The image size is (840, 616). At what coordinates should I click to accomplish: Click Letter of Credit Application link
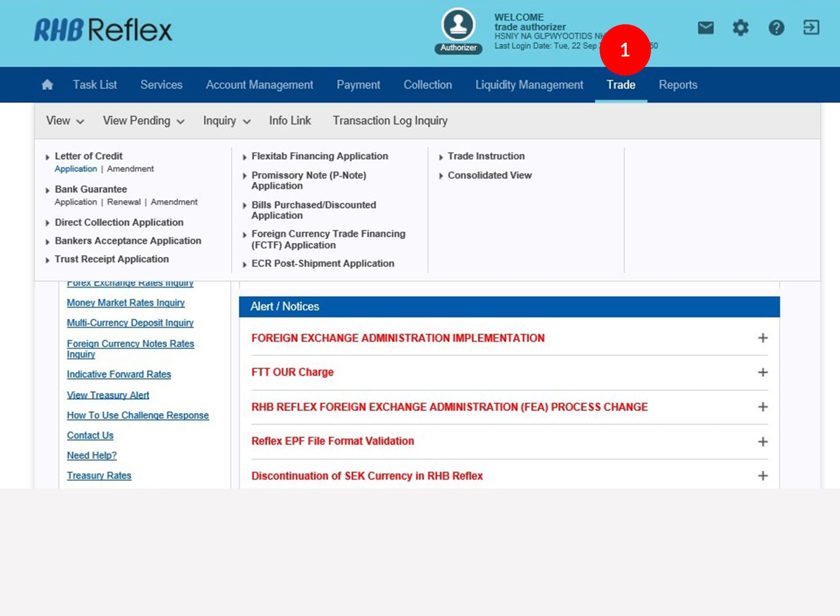76,169
